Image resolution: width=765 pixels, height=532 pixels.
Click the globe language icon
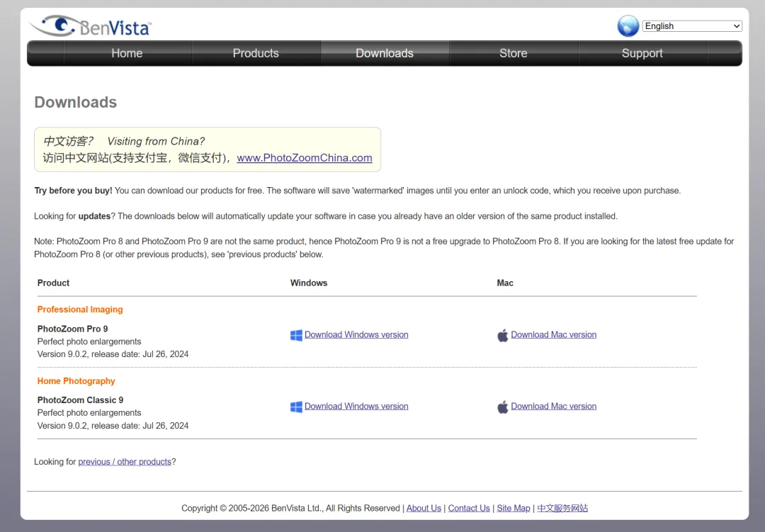(x=628, y=26)
